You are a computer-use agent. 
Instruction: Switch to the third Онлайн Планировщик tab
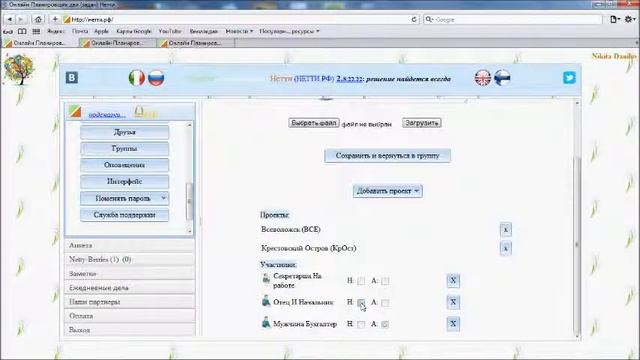coord(195,43)
